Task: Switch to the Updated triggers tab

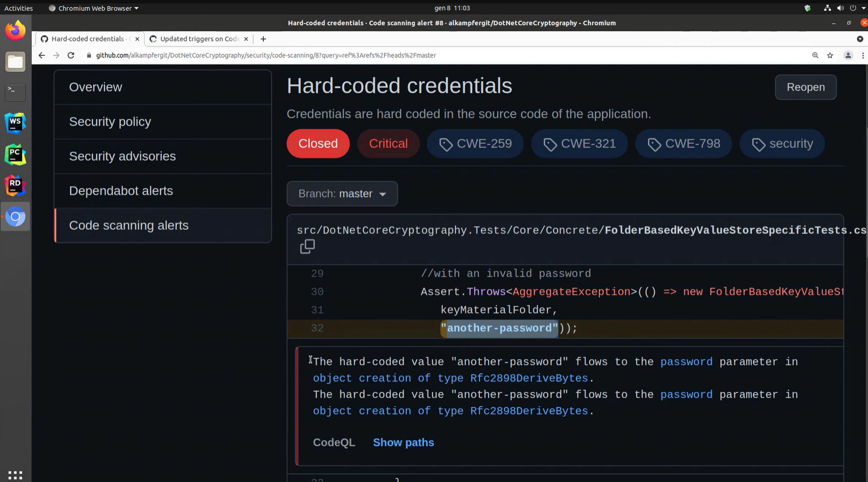Action: (x=199, y=39)
